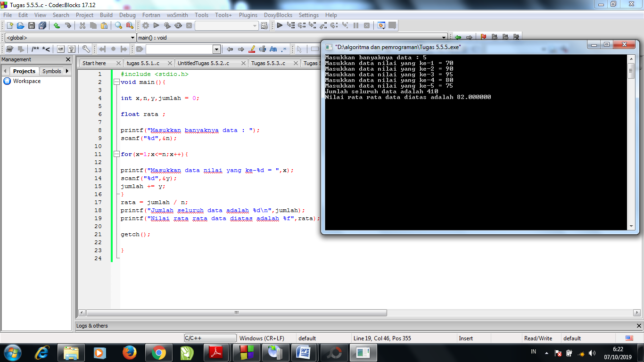The width and height of the screenshot is (644, 362).
Task: Toggle Match case Aa search option
Action: pos(273,49)
